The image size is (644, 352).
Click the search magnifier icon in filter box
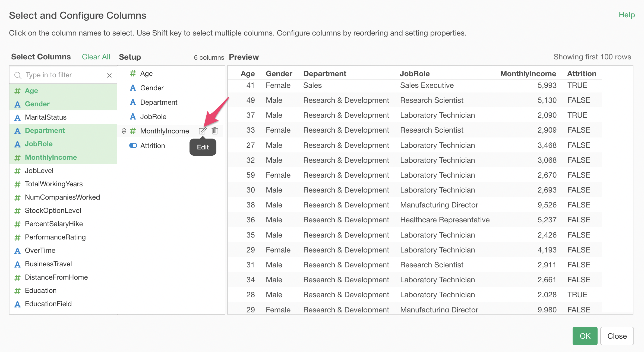18,75
